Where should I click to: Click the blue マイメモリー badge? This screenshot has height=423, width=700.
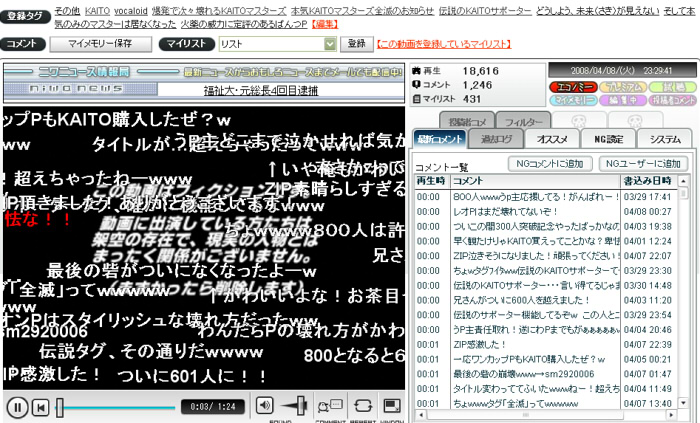573,100
